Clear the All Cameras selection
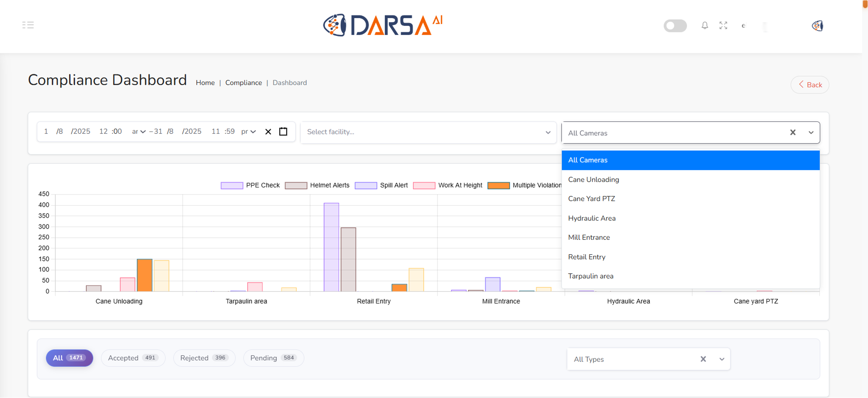 pos(793,133)
